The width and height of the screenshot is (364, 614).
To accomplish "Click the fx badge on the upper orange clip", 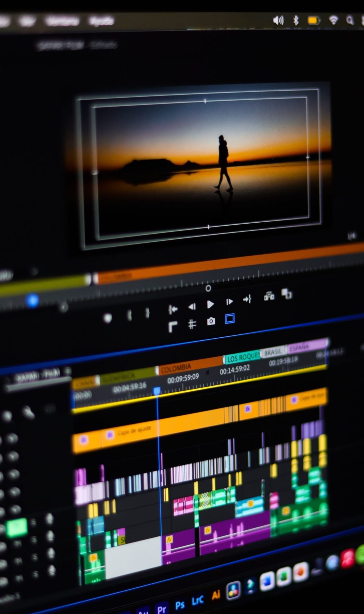I will (x=248, y=409).
